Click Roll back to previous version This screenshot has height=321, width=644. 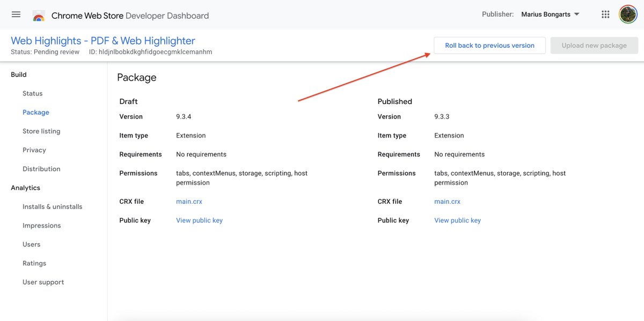tap(489, 46)
